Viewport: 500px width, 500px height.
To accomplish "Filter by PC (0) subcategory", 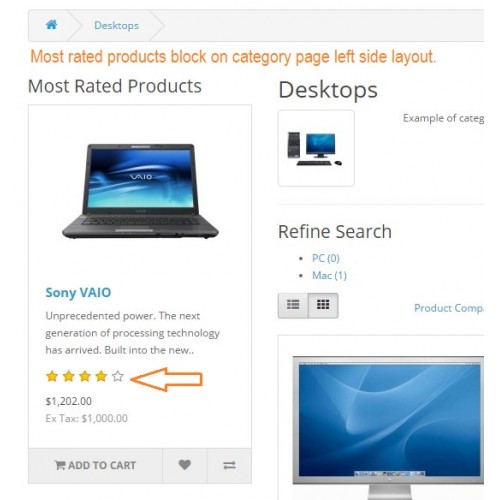I will point(326,258).
